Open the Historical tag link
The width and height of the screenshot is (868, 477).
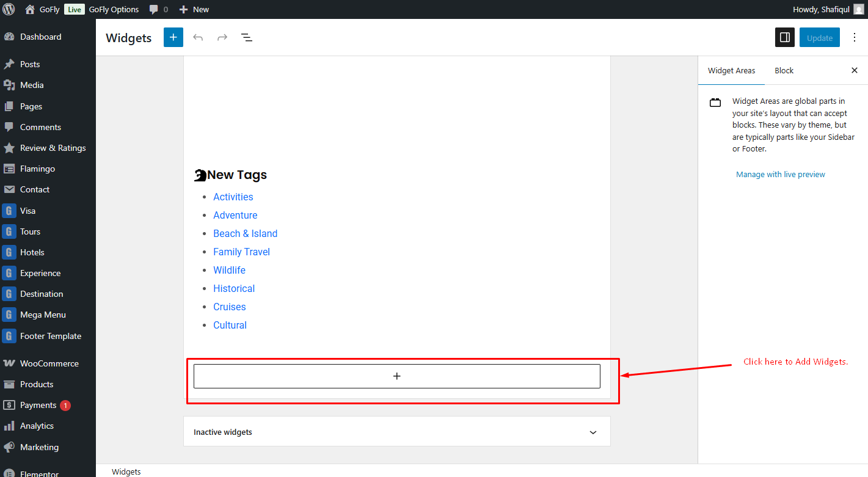(x=234, y=288)
